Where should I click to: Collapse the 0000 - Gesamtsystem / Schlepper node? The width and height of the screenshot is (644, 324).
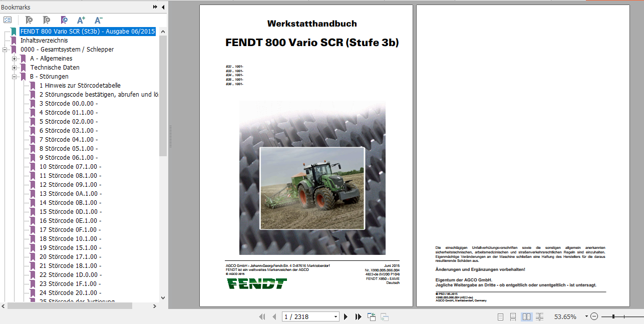[x=5, y=50]
